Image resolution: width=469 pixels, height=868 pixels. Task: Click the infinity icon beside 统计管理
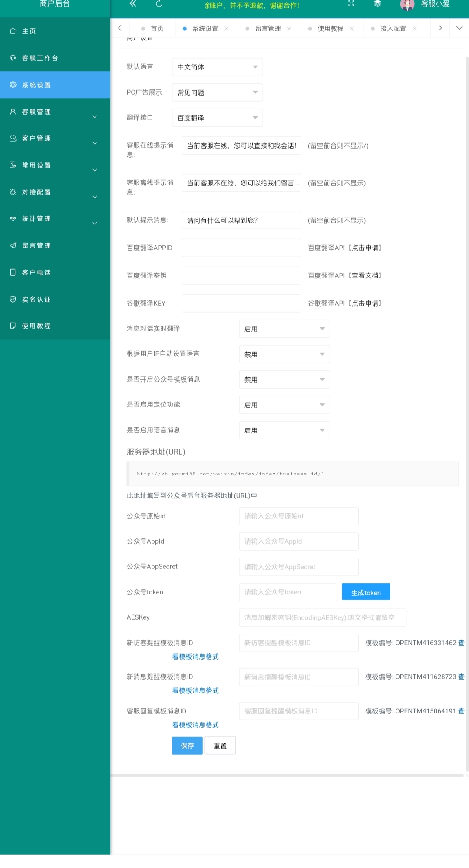coord(13,218)
